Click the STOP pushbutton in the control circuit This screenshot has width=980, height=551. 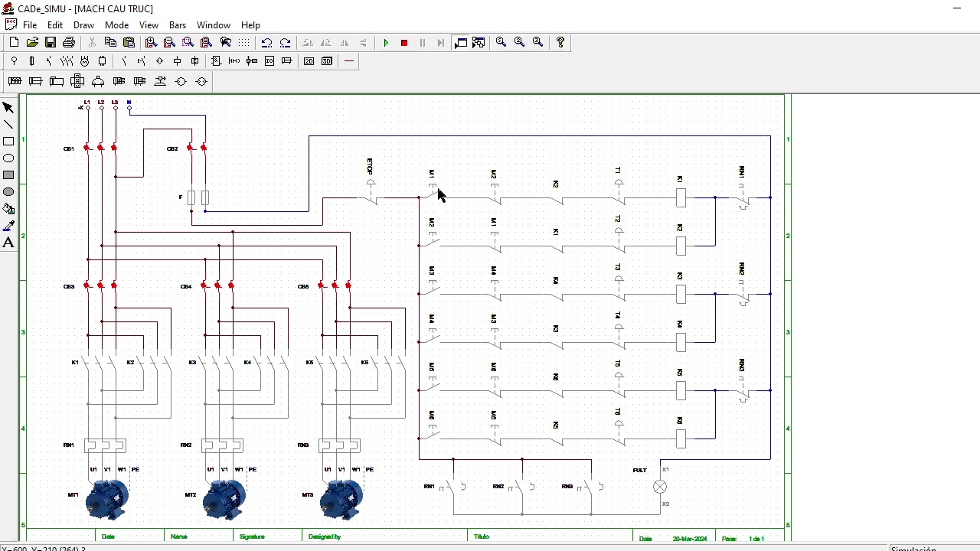[371, 191]
